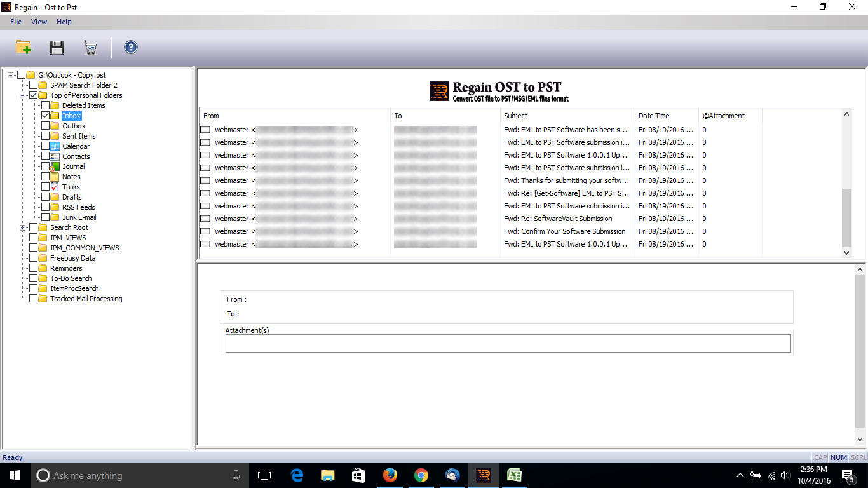This screenshot has width=868, height=488.
Task: Sort by the Date Time column header
Action: (x=667, y=116)
